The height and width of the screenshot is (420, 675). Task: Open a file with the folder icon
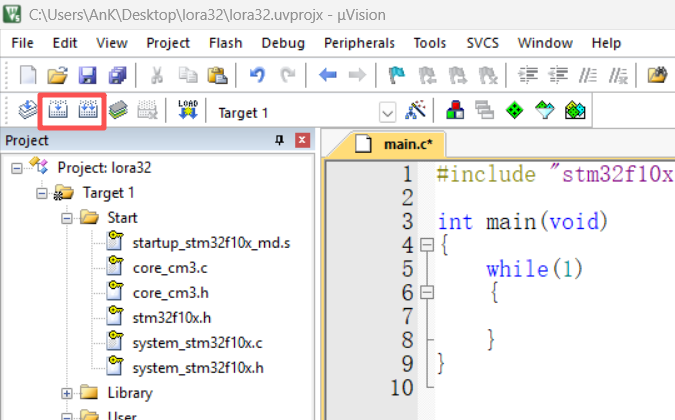pos(58,75)
